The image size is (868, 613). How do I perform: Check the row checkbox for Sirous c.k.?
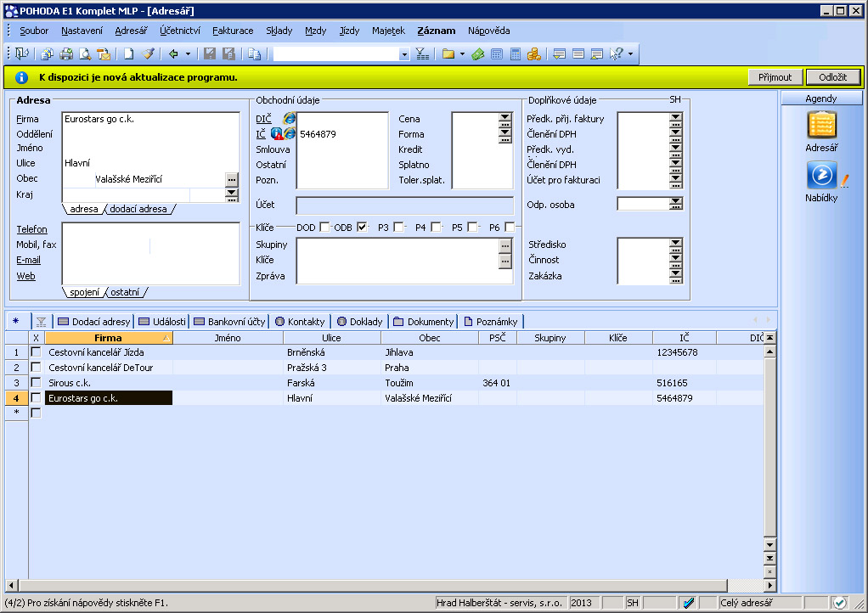36,382
